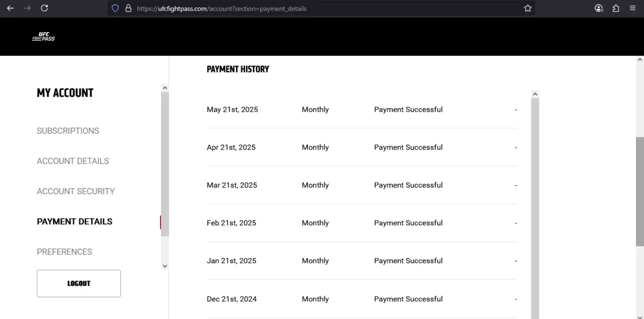Open the extensions puzzle icon
Viewport: 644px width, 319px height.
click(616, 8)
